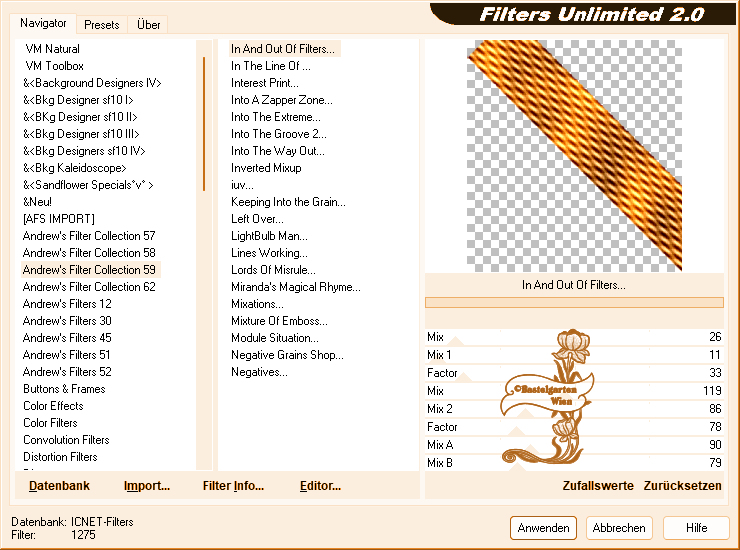Choose Into The Extreme... filter
Screen dimensions: 740x550
276,117
